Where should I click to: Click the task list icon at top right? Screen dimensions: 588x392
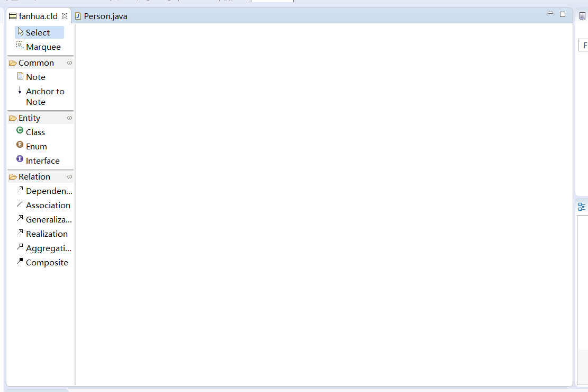pyautogui.click(x=582, y=16)
